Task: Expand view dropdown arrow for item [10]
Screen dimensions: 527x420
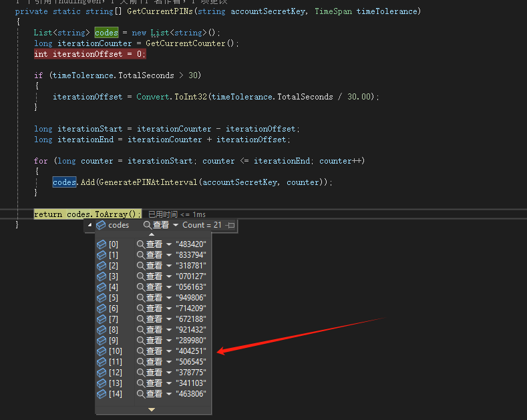Action: point(169,351)
